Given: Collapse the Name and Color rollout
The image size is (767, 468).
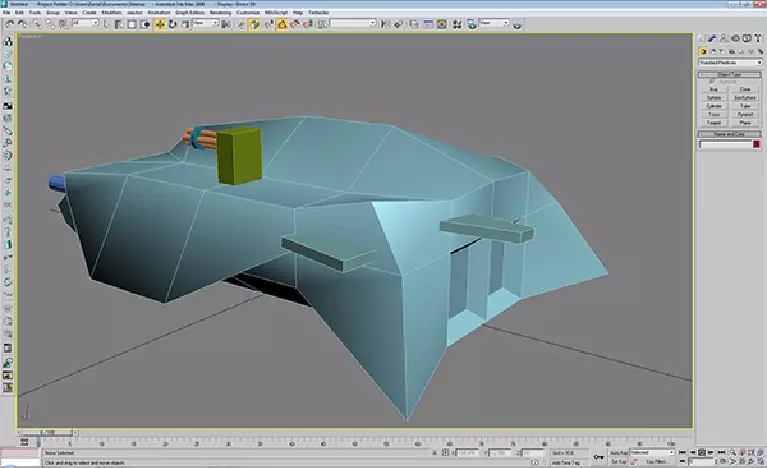Looking at the screenshot, I should coord(730,133).
